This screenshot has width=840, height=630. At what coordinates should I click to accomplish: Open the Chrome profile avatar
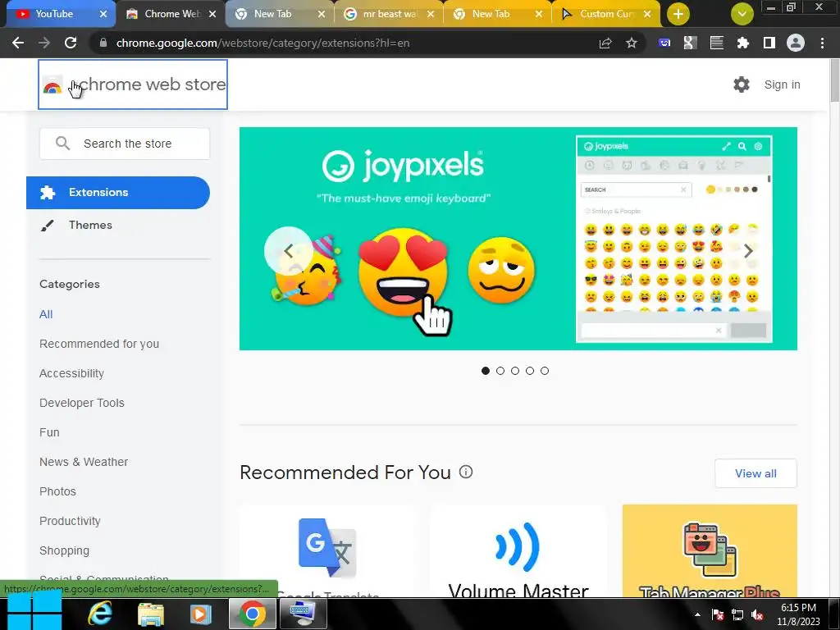[x=796, y=43]
